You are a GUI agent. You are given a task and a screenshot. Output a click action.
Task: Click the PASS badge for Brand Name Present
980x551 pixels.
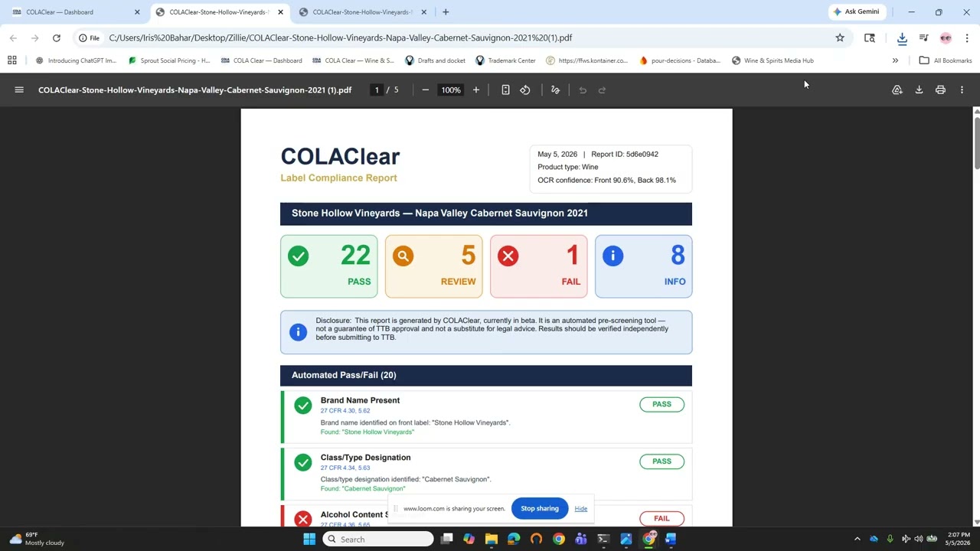pyautogui.click(x=661, y=404)
